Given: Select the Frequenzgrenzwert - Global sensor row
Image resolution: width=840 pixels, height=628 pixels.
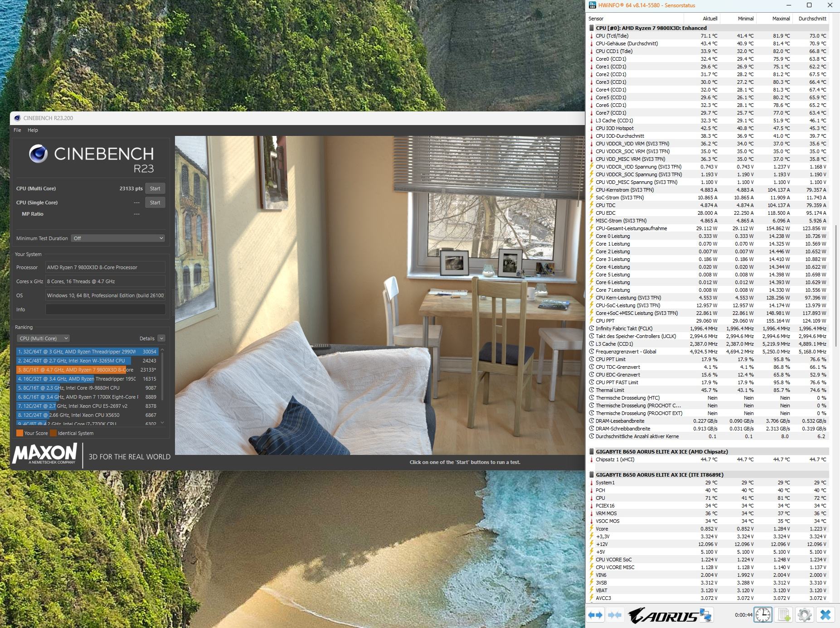Looking at the screenshot, I should point(709,352).
